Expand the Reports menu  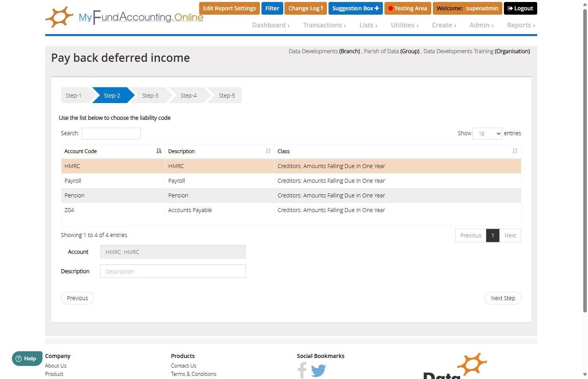[x=521, y=25]
